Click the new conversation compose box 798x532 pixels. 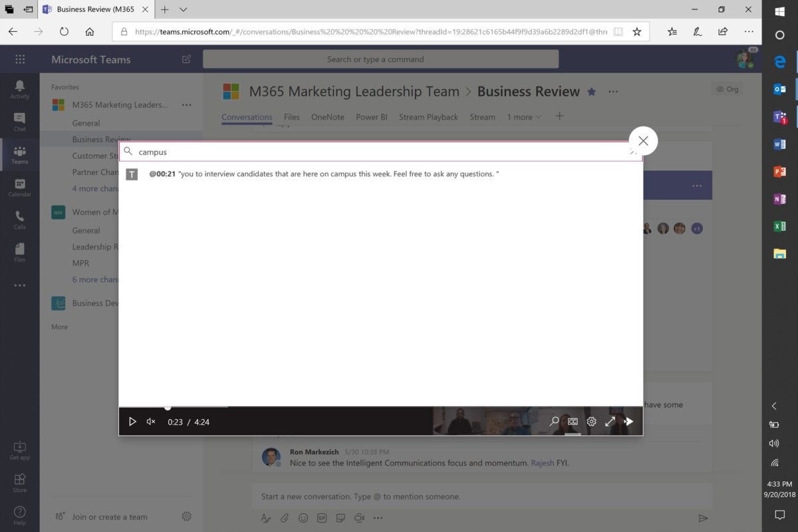coord(482,496)
